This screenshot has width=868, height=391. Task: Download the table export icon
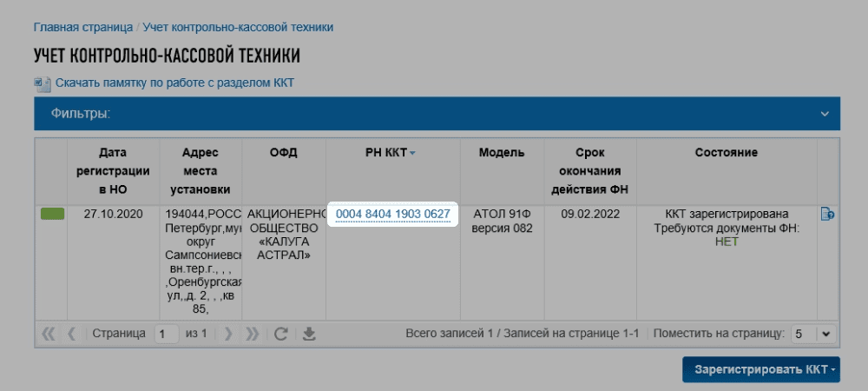308,334
